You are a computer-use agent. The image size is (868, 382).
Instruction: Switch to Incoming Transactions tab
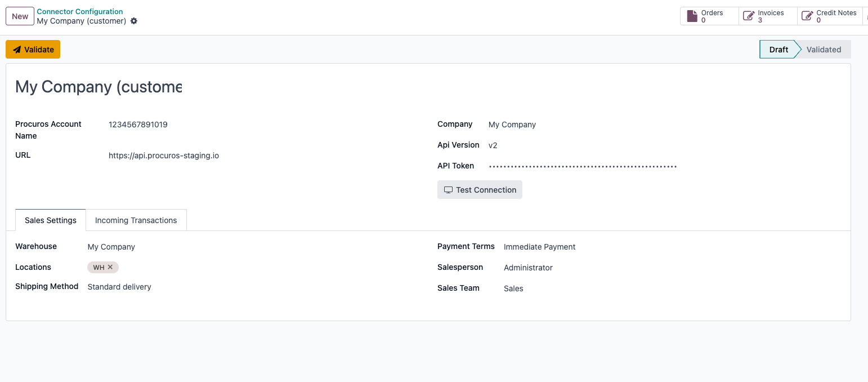point(136,220)
